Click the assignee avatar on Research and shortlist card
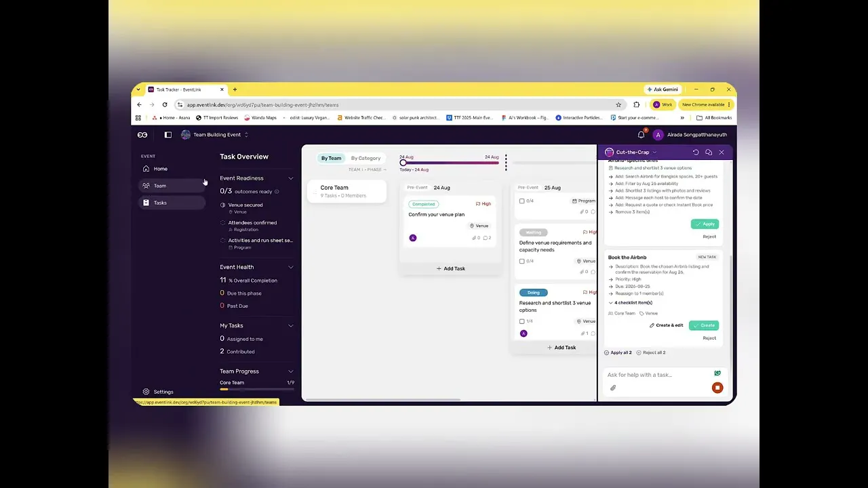 (x=524, y=333)
